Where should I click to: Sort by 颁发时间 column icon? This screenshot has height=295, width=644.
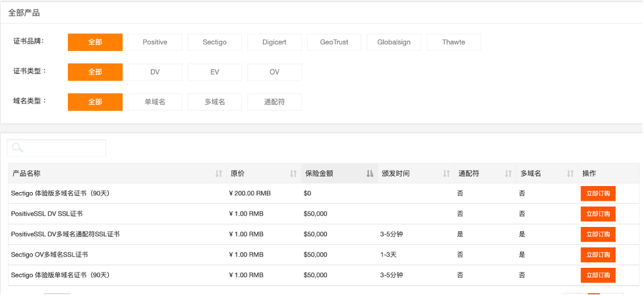click(446, 174)
